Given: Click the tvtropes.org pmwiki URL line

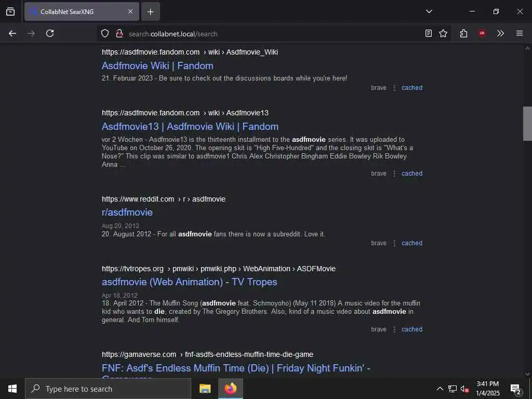Looking at the screenshot, I should [x=219, y=269].
